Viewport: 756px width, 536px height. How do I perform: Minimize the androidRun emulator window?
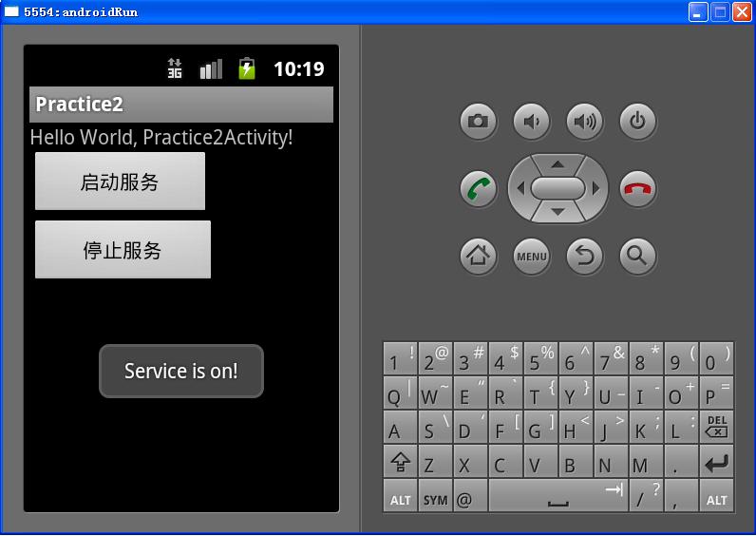(698, 12)
